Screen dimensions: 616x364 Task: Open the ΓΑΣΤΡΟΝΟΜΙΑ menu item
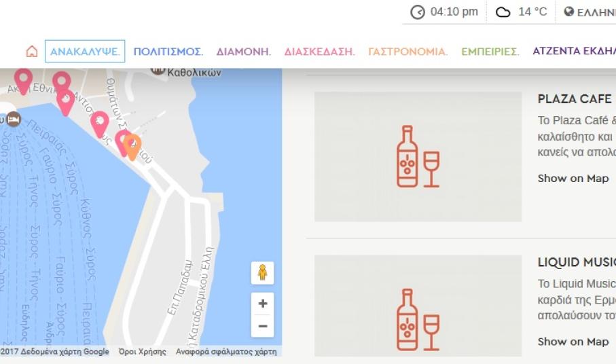pyautogui.click(x=407, y=52)
